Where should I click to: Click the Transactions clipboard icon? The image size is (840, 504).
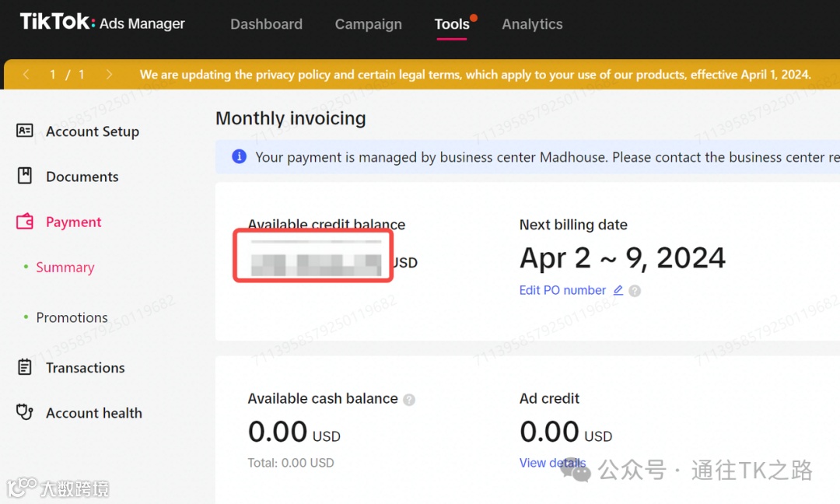(x=25, y=367)
